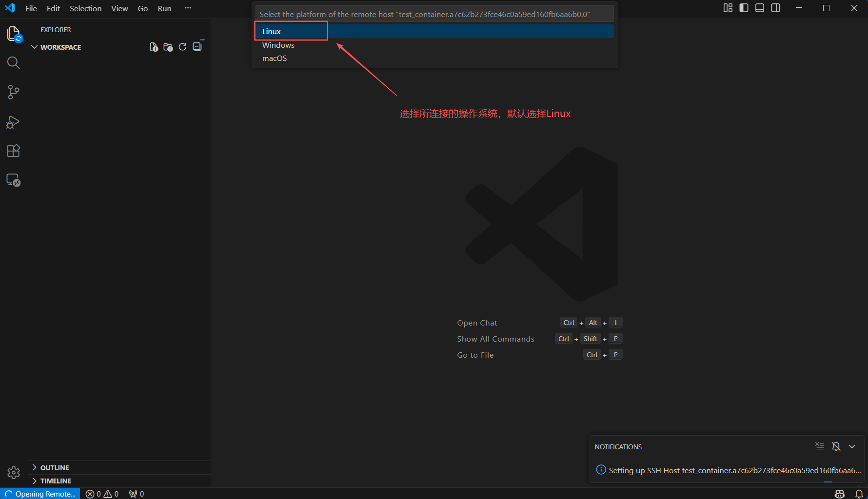Toggle secondary side bar visibility
This screenshot has width=868, height=499.
click(x=776, y=8)
